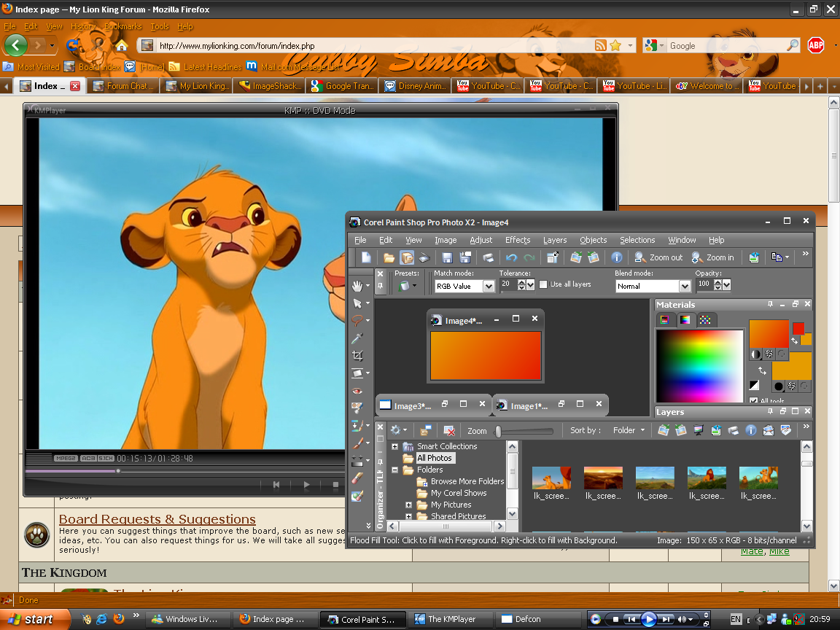Open Board Requests & Suggestions forum link
840x630 pixels.
(157, 519)
